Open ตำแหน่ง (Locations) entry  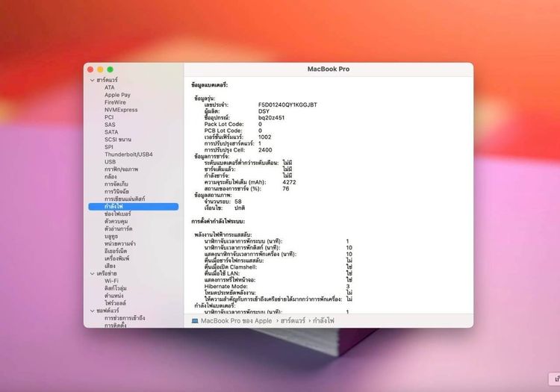[114, 296]
